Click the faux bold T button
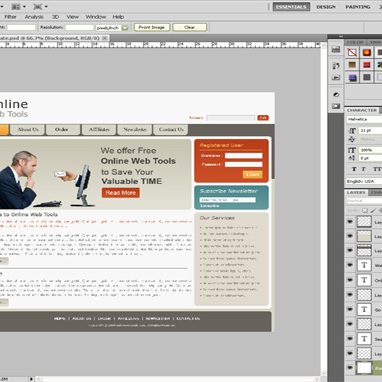This screenshot has height=382, width=382. point(354,169)
